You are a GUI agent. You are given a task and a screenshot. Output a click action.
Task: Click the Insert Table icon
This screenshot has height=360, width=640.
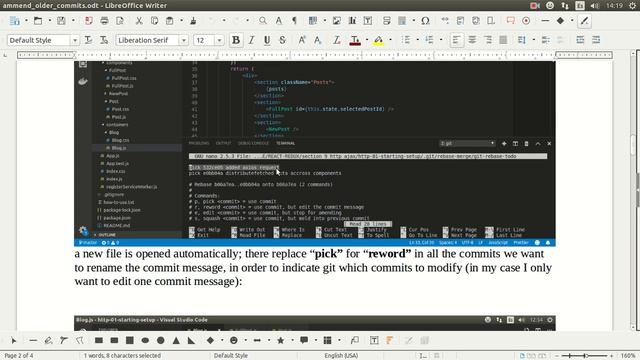(x=313, y=21)
